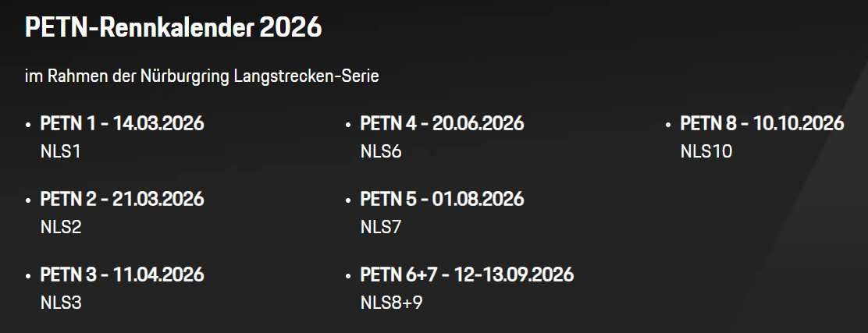Click the NLS1 label

click(60, 151)
